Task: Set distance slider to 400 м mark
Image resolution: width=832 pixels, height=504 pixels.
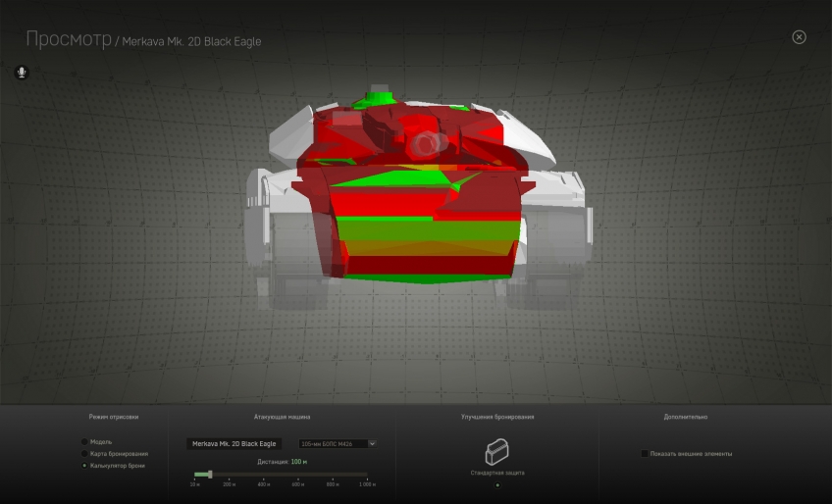Action: click(263, 474)
